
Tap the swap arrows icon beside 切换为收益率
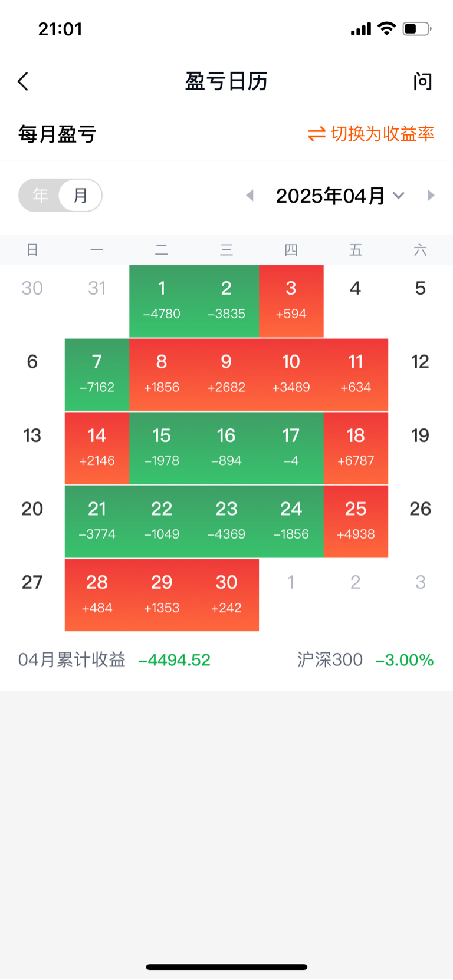(x=317, y=134)
